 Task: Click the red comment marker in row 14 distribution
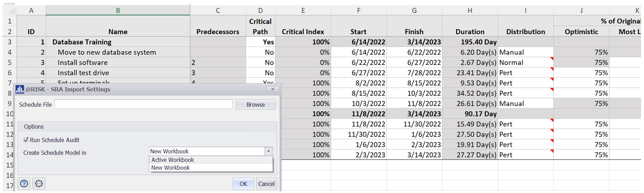click(x=552, y=151)
